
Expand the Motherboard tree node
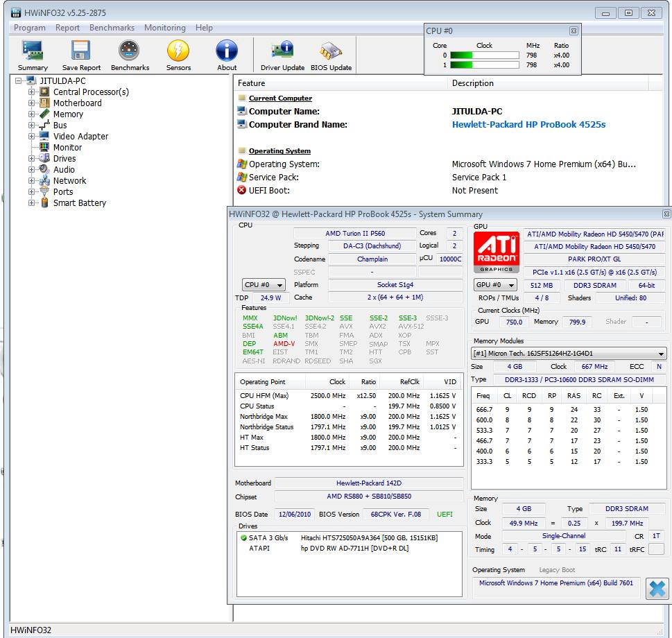[x=31, y=103]
